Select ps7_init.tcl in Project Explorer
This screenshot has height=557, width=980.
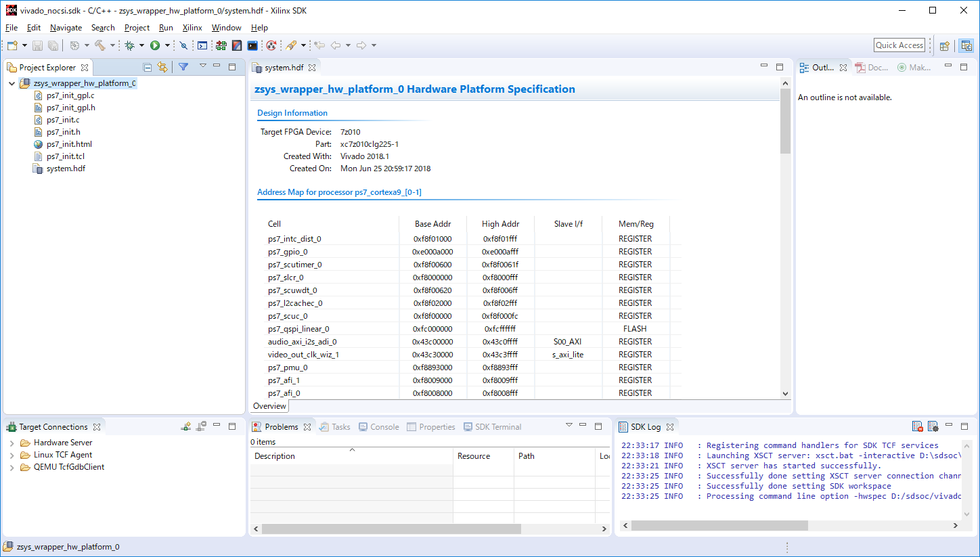coord(64,156)
